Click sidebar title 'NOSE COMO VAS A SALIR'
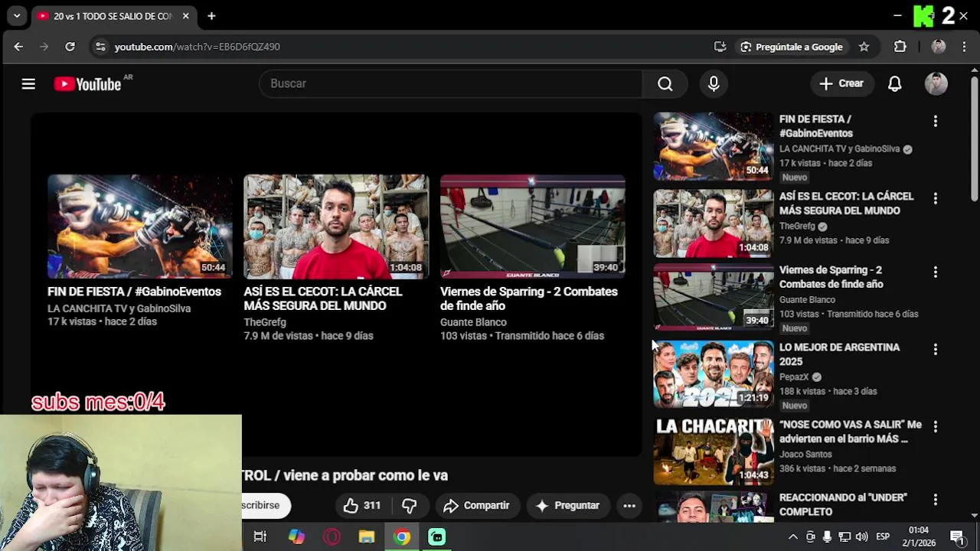 point(850,432)
